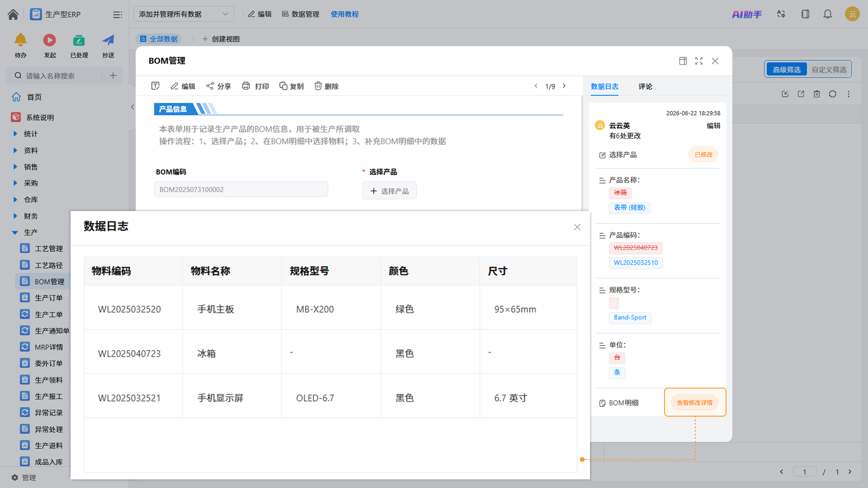This screenshot has height=488, width=868.
Task: Expand the 仓库 tree group
Action: [x=15, y=200]
